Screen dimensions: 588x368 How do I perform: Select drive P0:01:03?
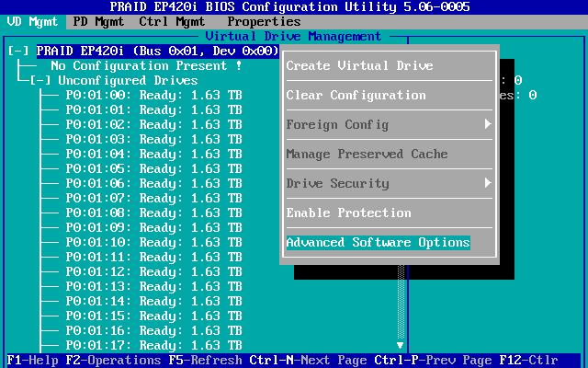[x=153, y=139]
